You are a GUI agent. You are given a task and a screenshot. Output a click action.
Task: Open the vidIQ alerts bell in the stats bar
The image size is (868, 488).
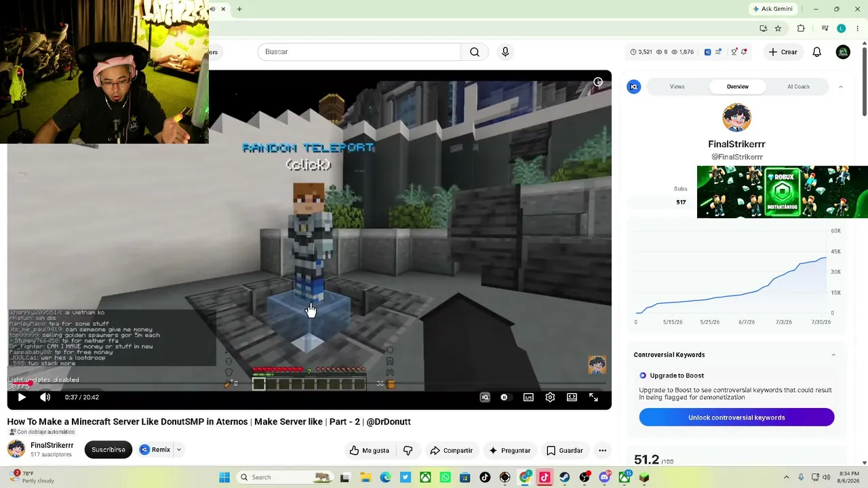point(744,52)
